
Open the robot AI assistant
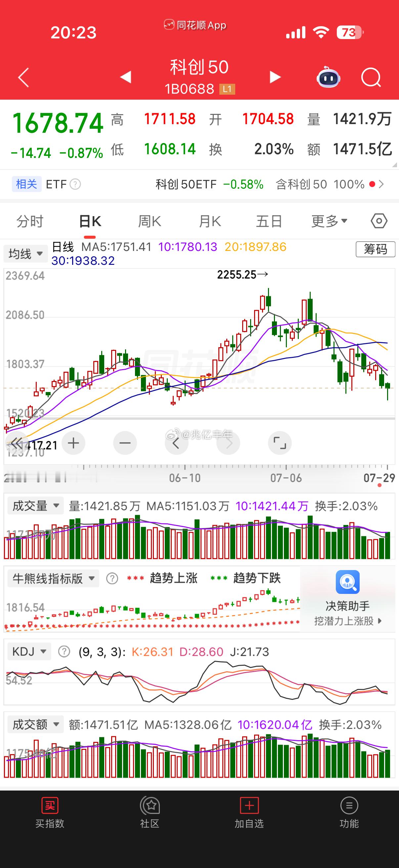328,77
